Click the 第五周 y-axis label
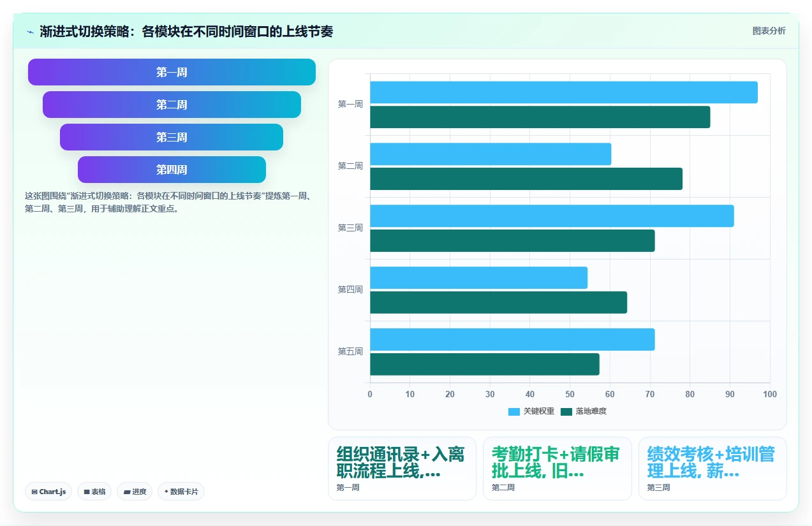 pyautogui.click(x=350, y=352)
